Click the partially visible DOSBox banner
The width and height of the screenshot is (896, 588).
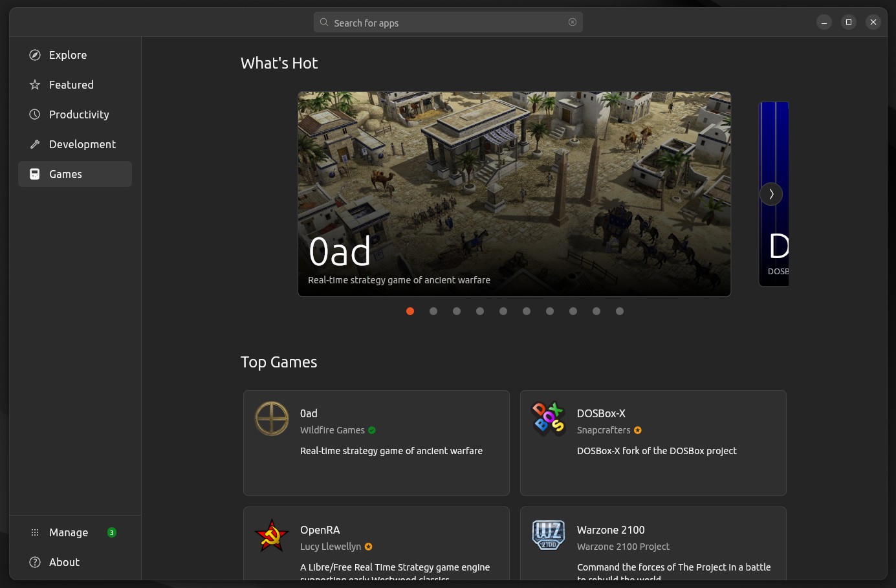pos(774,194)
